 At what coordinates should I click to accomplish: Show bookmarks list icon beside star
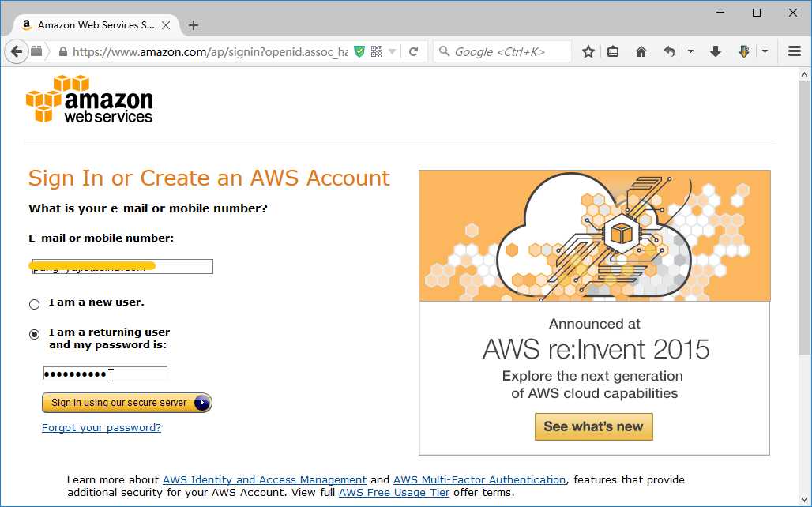point(613,51)
